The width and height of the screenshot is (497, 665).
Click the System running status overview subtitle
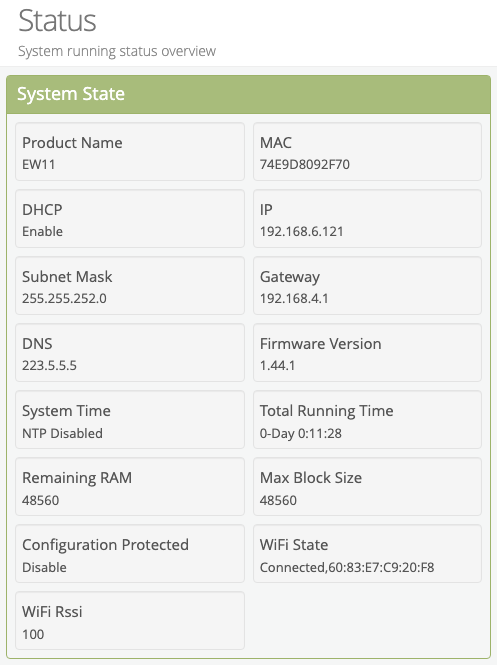(x=117, y=51)
